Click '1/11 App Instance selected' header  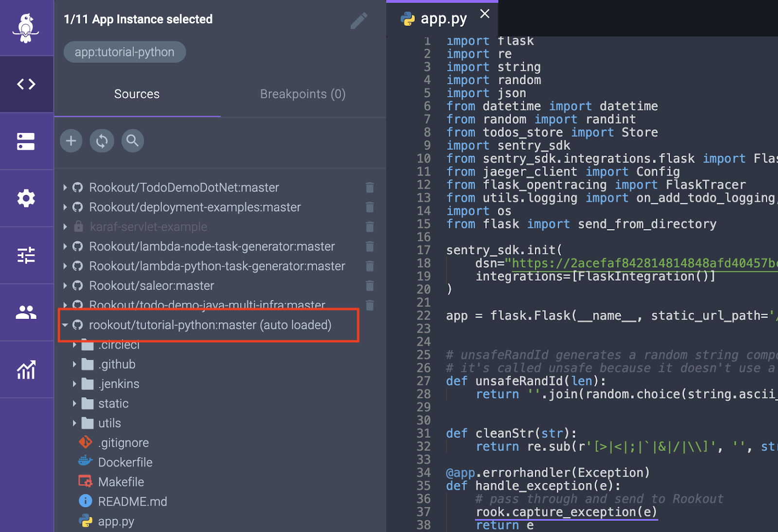click(138, 19)
